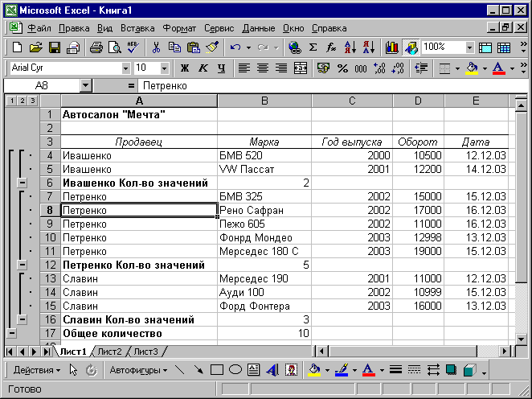Show outline level 1
Viewport: 532px width, 399px height.
coord(12,101)
